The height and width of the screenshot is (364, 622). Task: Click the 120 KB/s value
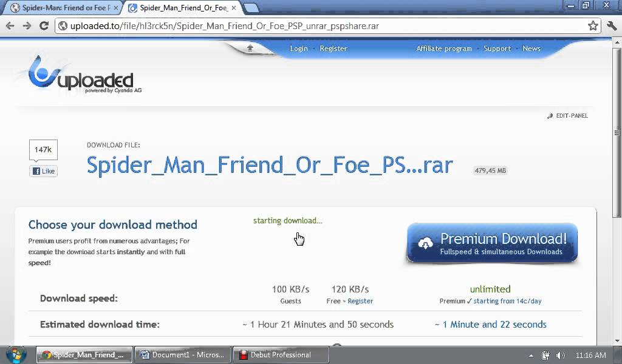(x=350, y=289)
